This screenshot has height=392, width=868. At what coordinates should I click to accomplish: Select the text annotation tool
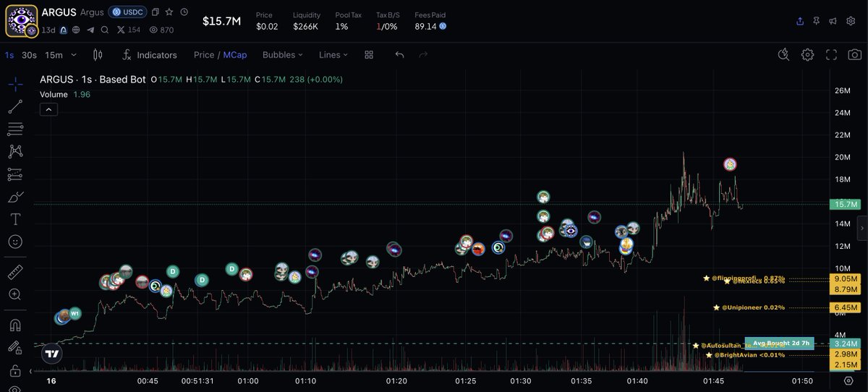coord(15,219)
